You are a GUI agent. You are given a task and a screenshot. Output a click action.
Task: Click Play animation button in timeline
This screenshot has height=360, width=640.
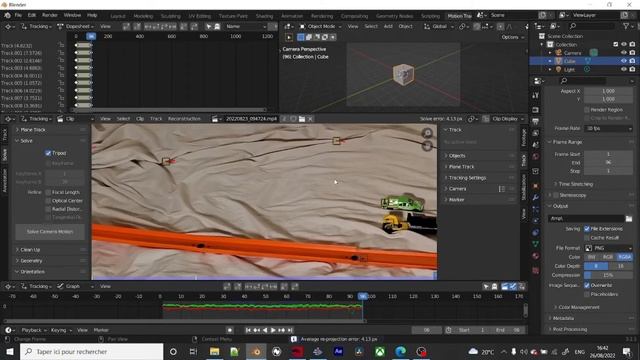tap(273, 330)
